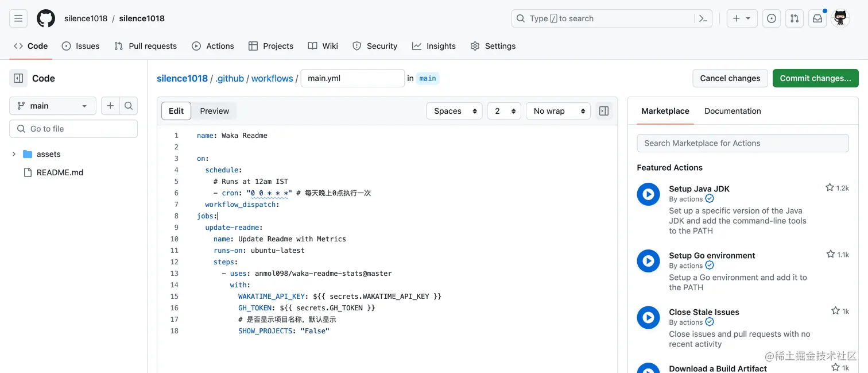Image resolution: width=868 pixels, height=373 pixels.
Task: Click the main branch label beside filename
Action: coord(428,78)
